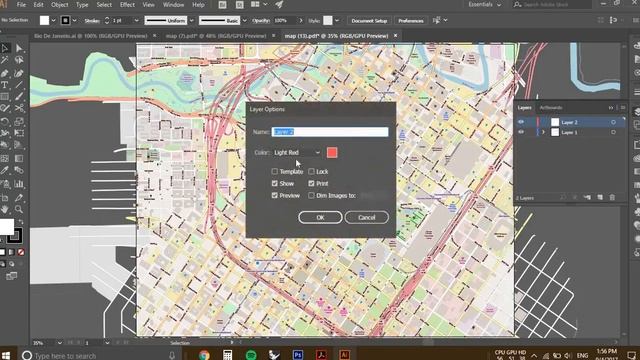The width and height of the screenshot is (640, 360).
Task: Uncheck the Print checkbox
Action: click(x=311, y=184)
